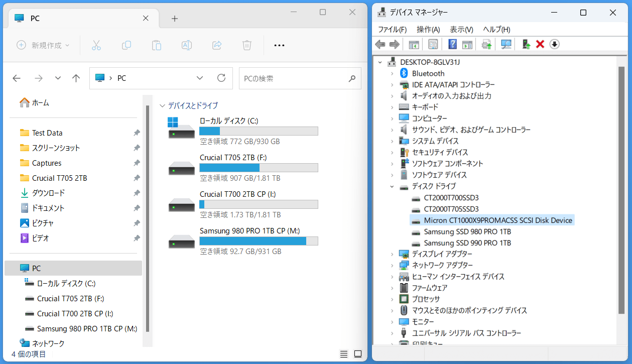
Task: Expand the ファームウェア node
Action: pos(393,288)
